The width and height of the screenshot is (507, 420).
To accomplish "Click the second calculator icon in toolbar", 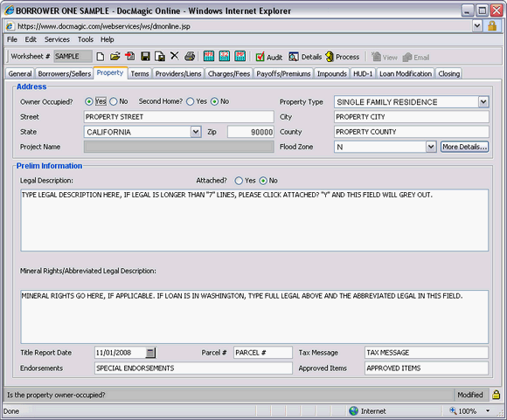I will [225, 56].
